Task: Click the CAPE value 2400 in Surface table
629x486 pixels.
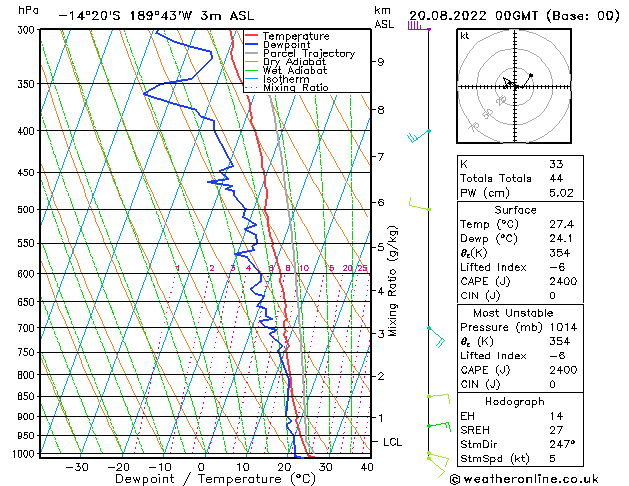Action: [563, 281]
